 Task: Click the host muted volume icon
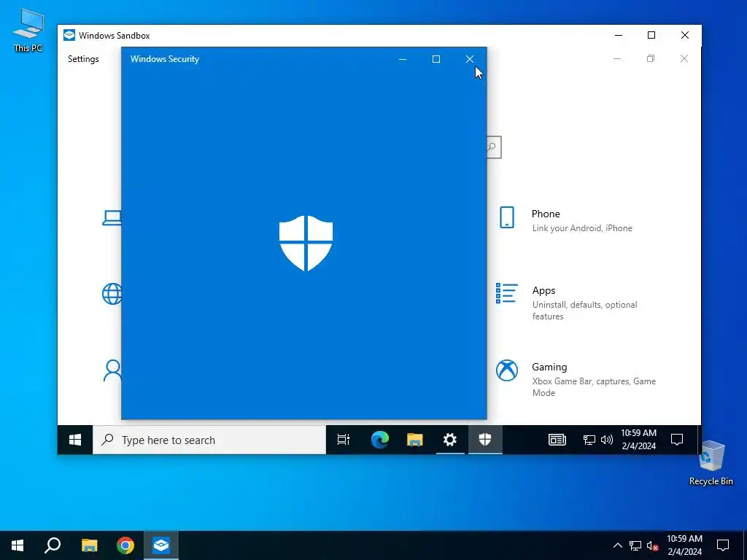(x=653, y=545)
